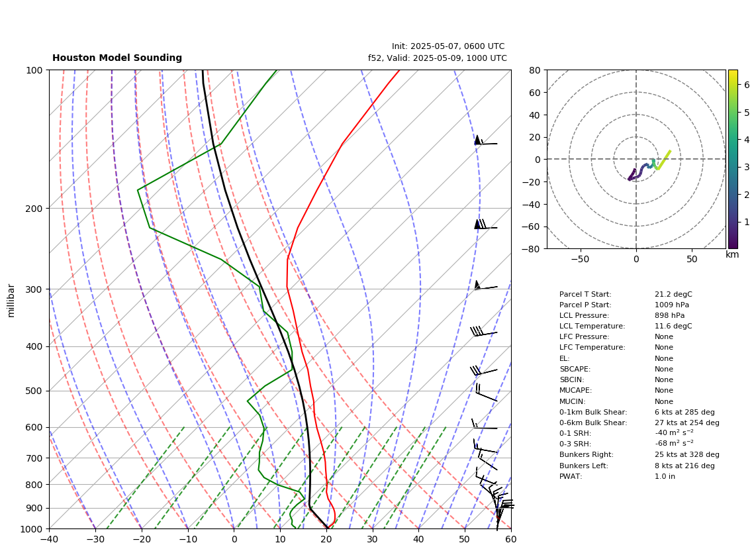Image resolution: width=756 pixels, height=551 pixels.
Task: Click the −50 tick on hodograph horizontal axis
Action: click(580, 259)
